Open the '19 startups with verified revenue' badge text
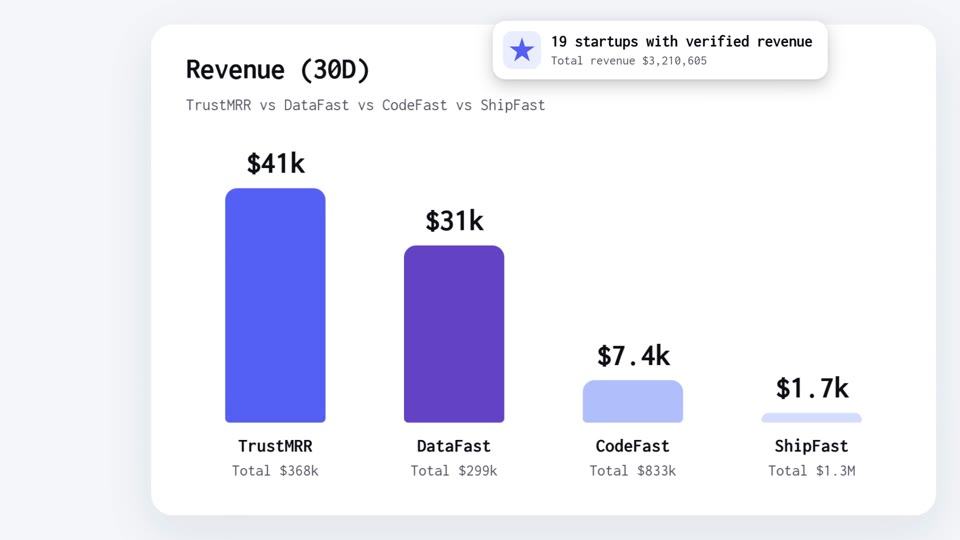 coord(681,42)
